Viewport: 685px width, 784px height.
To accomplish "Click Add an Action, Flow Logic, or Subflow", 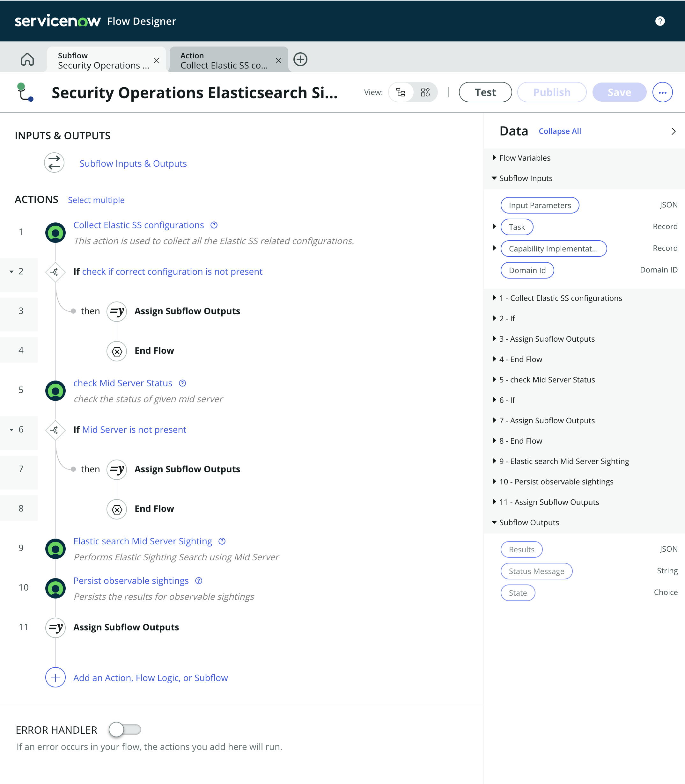I will tap(151, 678).
